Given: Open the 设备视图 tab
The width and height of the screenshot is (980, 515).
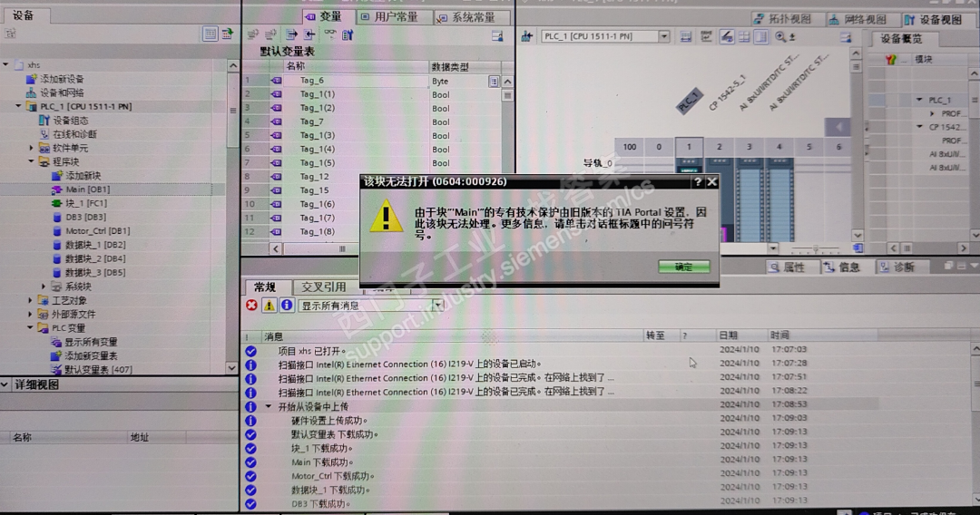Looking at the screenshot, I should [939, 19].
